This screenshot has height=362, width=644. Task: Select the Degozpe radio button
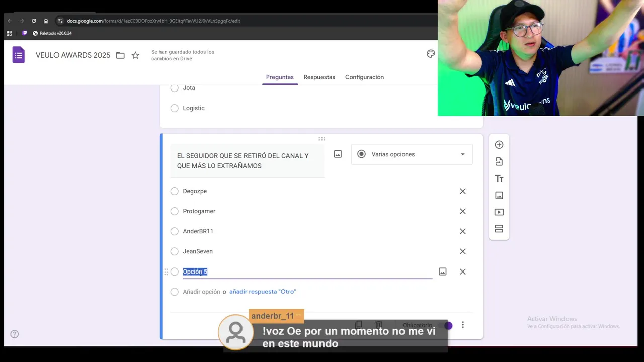[175, 191]
